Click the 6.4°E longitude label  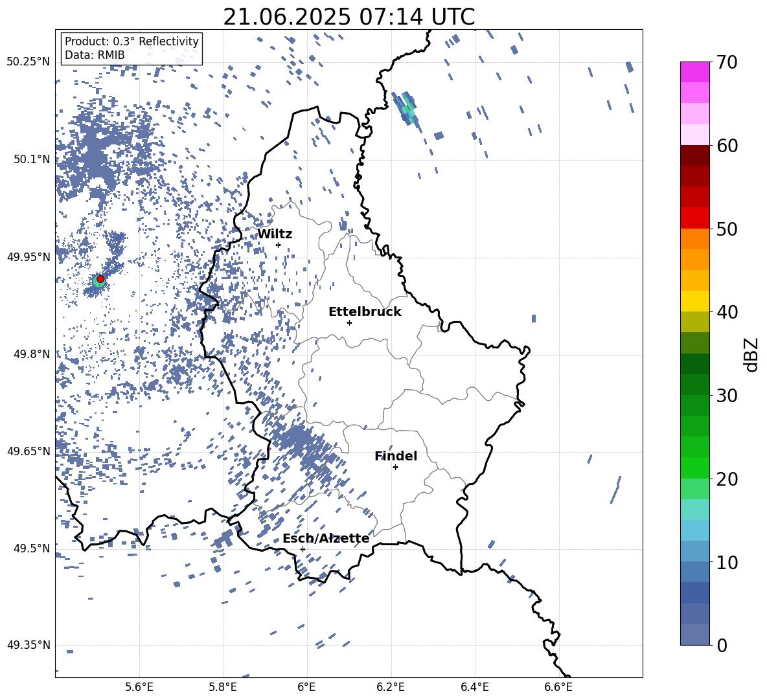click(x=474, y=687)
